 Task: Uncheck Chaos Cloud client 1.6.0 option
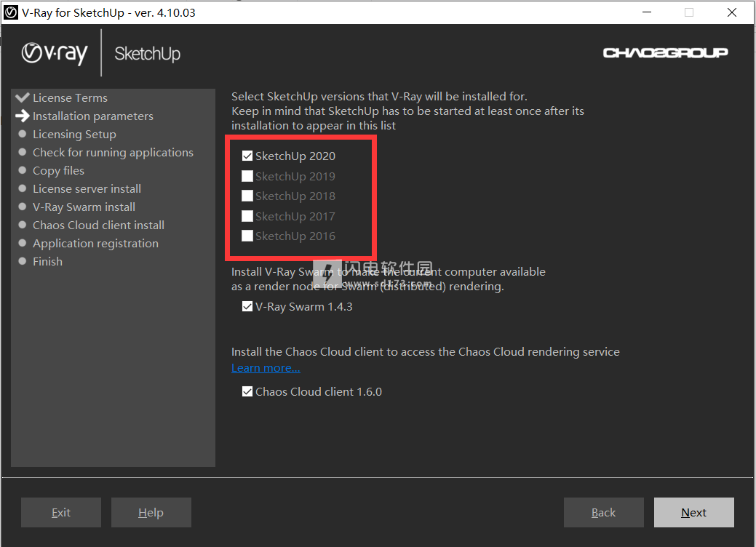[247, 392]
